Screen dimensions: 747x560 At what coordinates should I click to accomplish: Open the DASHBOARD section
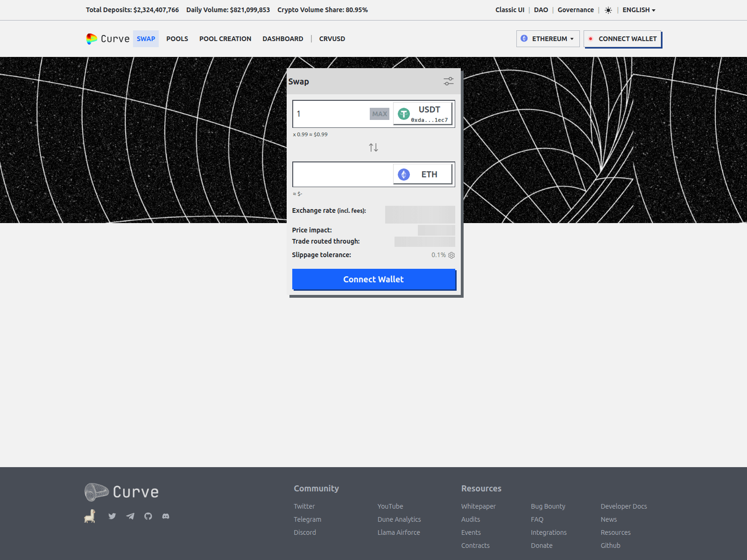(x=283, y=39)
